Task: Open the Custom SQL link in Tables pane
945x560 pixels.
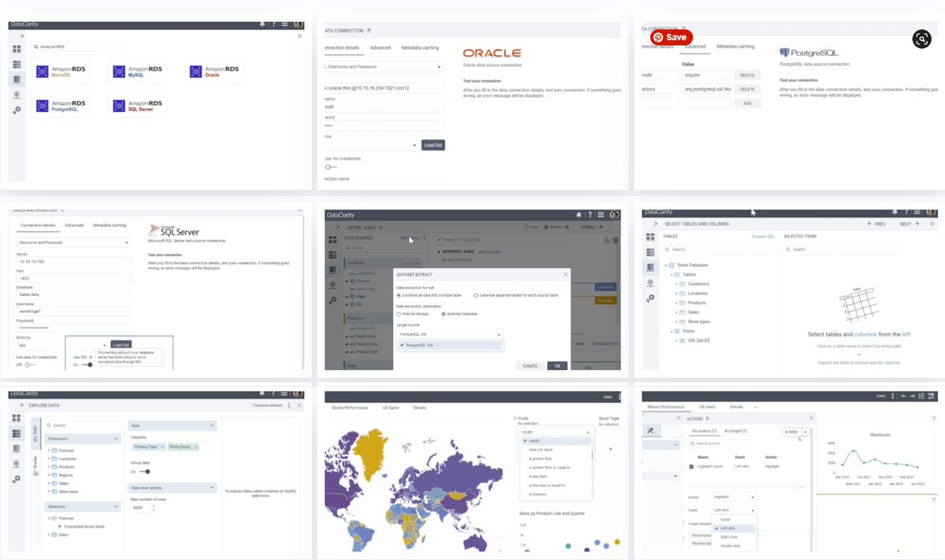Action: (763, 236)
